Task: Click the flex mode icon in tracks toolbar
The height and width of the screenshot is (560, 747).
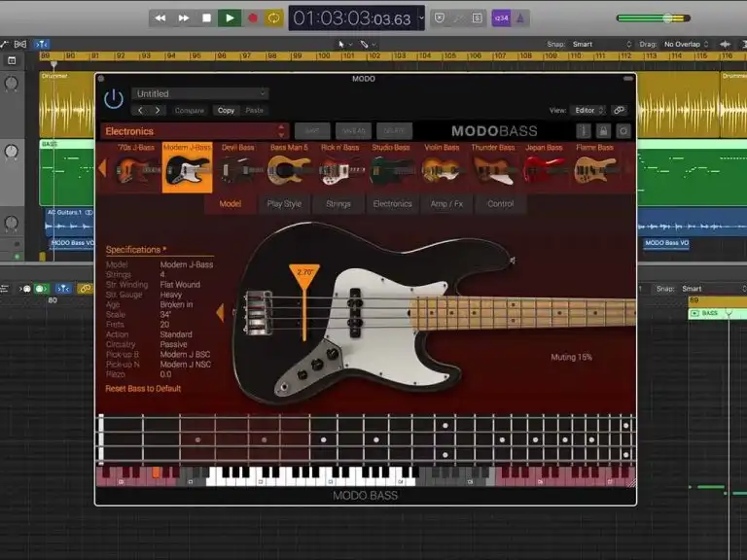Action: pos(20,45)
